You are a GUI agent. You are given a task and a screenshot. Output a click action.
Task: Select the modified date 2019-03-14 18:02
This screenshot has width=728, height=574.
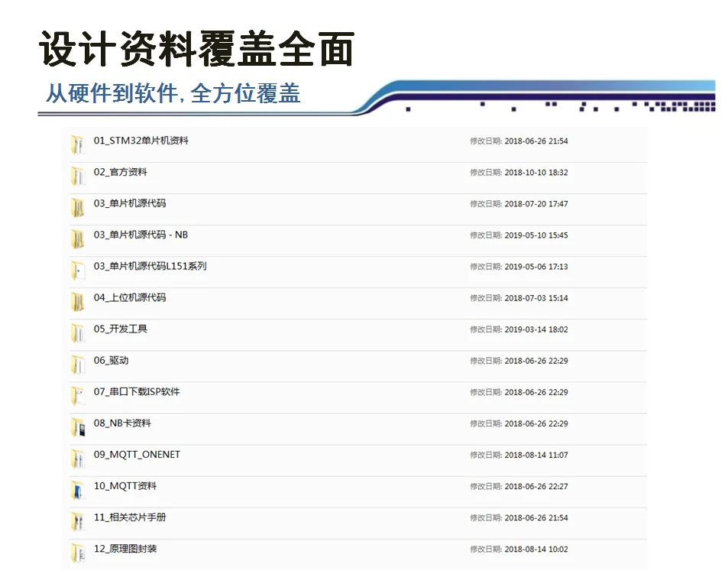coord(536,329)
